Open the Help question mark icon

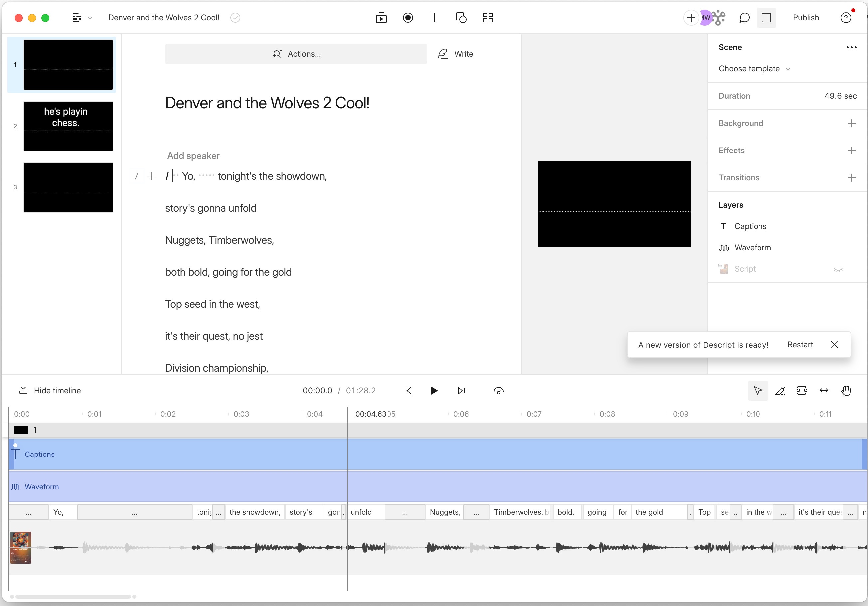846,17
